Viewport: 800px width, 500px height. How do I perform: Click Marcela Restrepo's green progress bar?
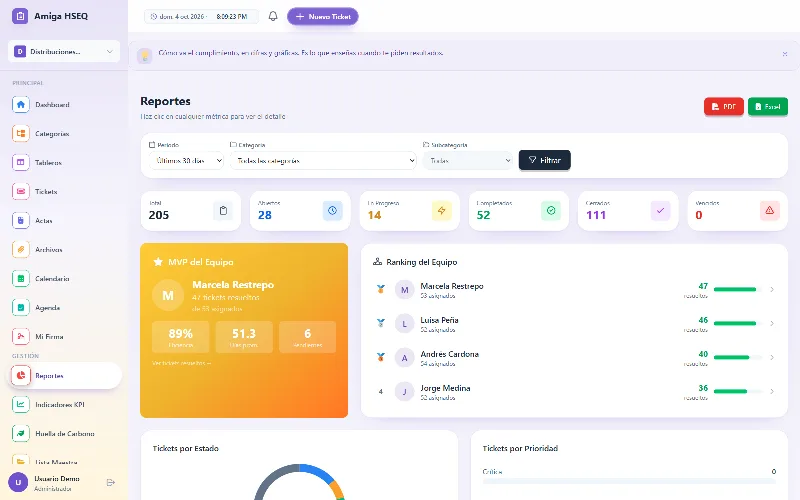[737, 289]
